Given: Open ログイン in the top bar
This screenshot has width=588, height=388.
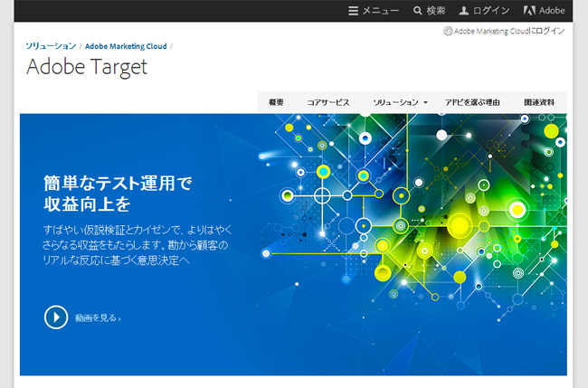Looking at the screenshot, I should tap(491, 11).
